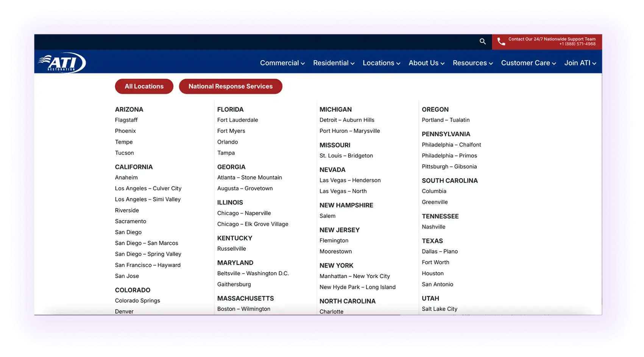Open Philadelphia – Primos
This screenshot has height=357, width=644.
pyautogui.click(x=449, y=156)
